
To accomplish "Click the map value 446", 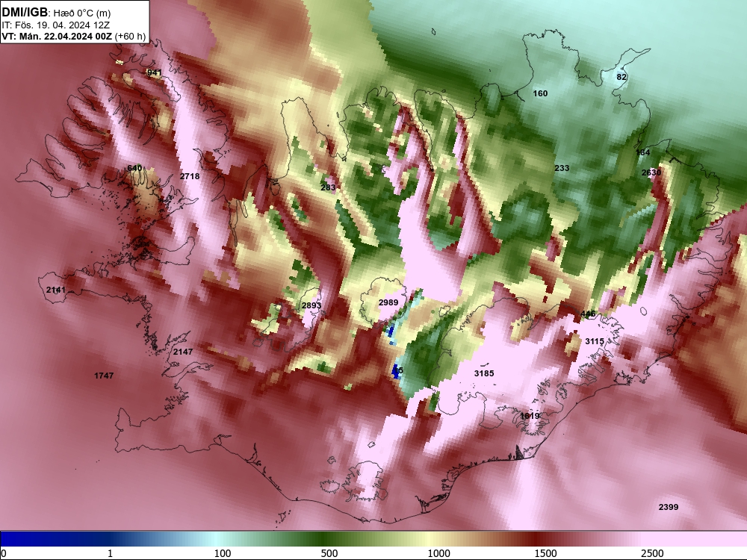I will (x=589, y=314).
